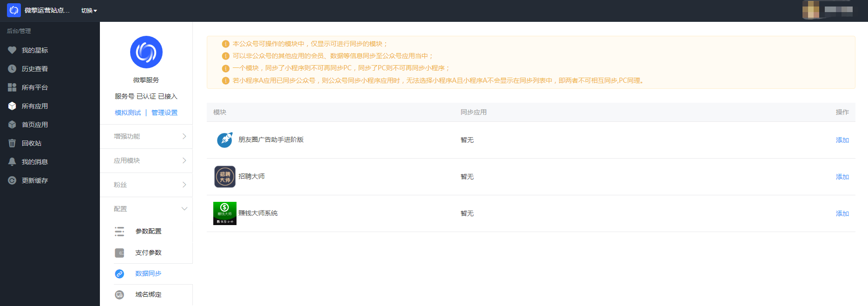
Task: Click the cube icon beside 所有应用
Action: pos(12,106)
